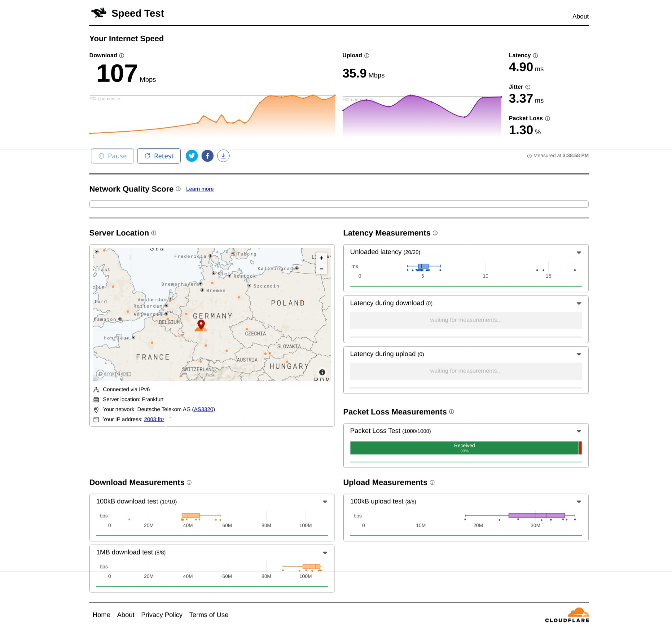
Task: Zoom out on the server location map
Action: point(321,269)
